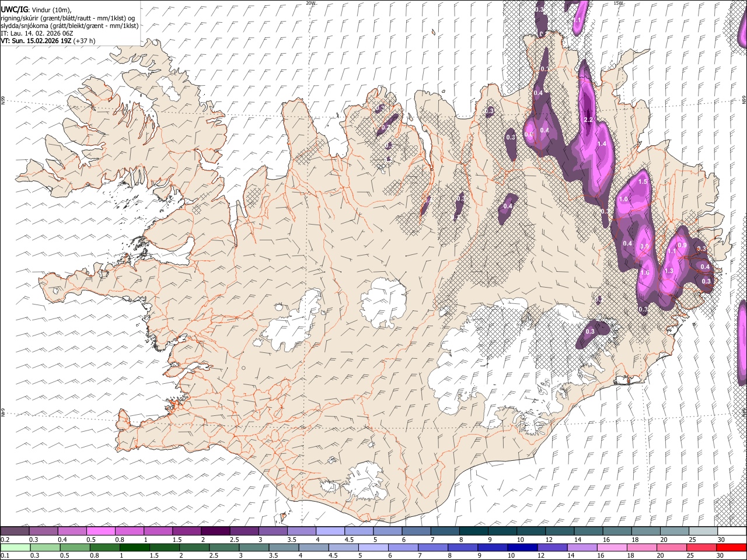Click the darkest purple swatch at 2 in the upper legend row
The height and width of the screenshot is (560, 747).
[x=215, y=531]
